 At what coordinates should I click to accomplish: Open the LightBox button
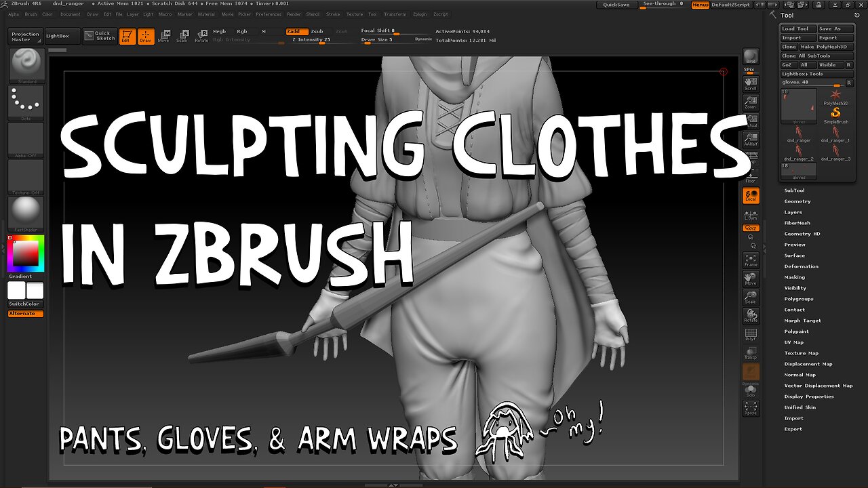tap(62, 36)
